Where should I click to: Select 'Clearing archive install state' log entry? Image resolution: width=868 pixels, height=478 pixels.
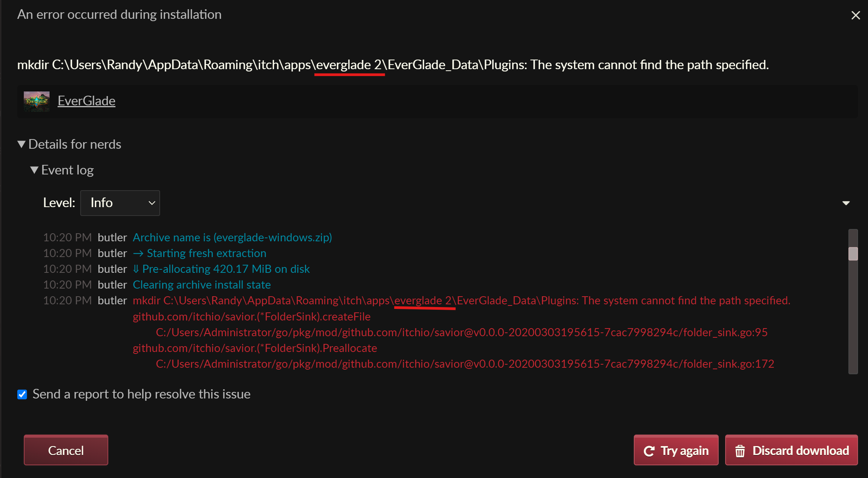[x=202, y=285]
